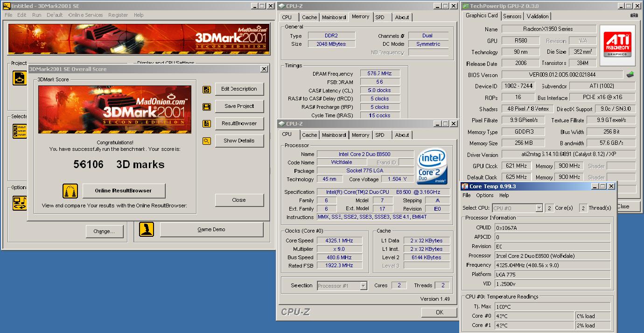Screen dimensions: 644x333
Task: Click the Show Details button
Action: coord(239,141)
